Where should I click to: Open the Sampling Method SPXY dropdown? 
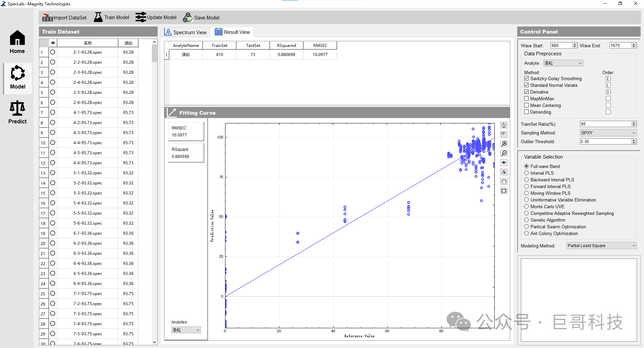[x=608, y=133]
